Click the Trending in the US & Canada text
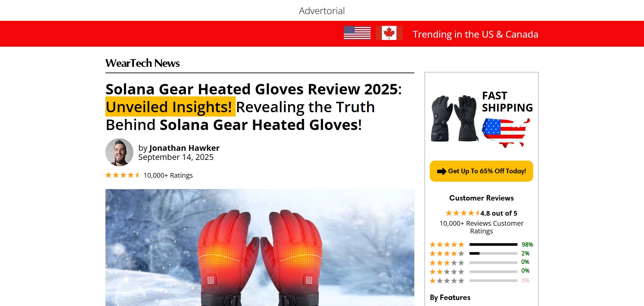The image size is (644, 306). coord(475,34)
